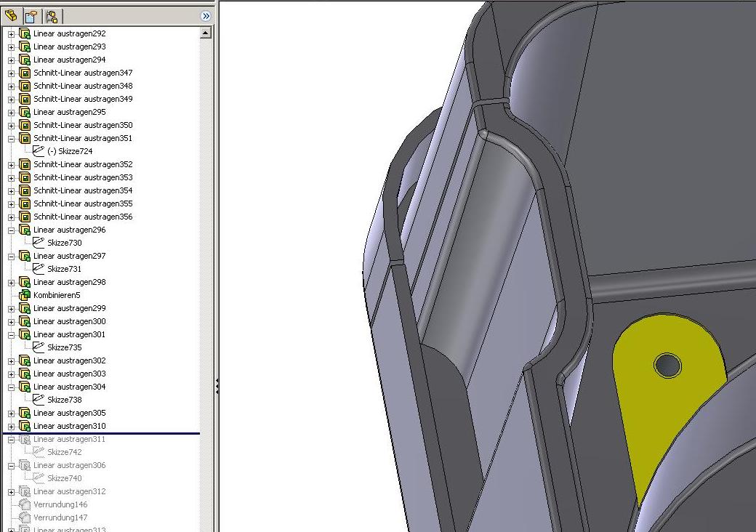Click the sketch icon of Skizze730

38,243
